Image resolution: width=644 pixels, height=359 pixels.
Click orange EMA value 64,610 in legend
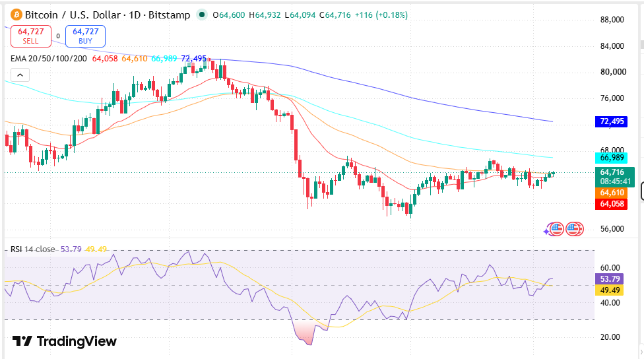pyautogui.click(x=135, y=59)
